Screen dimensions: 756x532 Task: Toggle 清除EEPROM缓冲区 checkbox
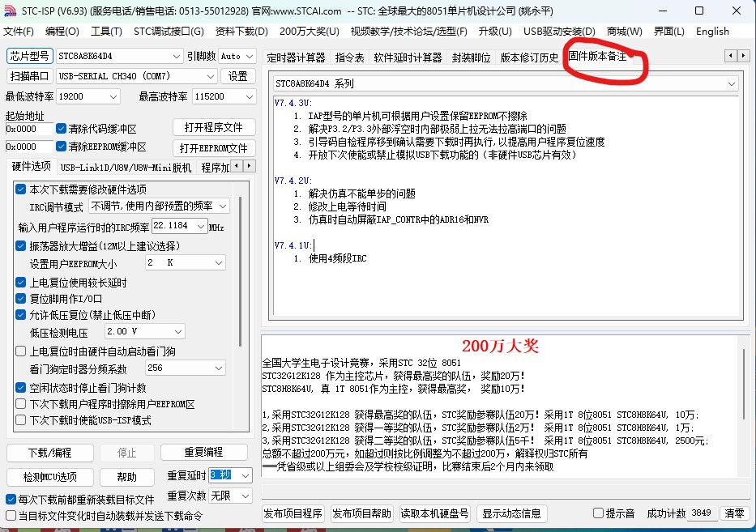pos(61,146)
